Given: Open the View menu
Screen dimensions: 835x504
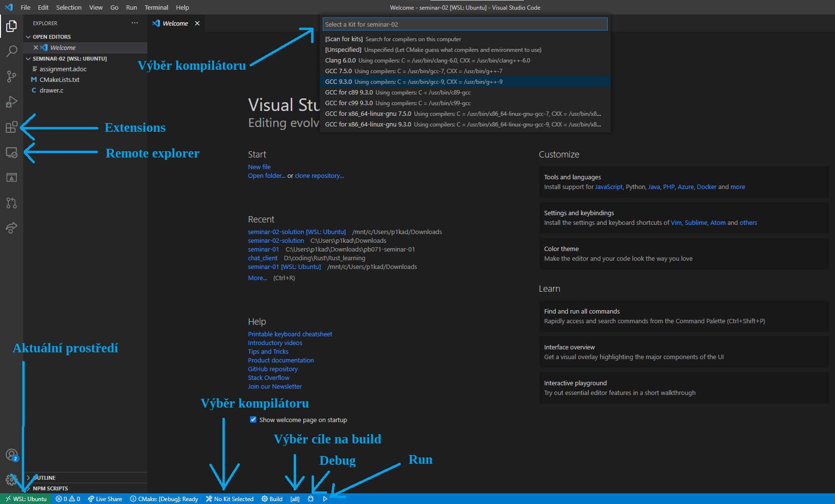Looking at the screenshot, I should pyautogui.click(x=96, y=7).
